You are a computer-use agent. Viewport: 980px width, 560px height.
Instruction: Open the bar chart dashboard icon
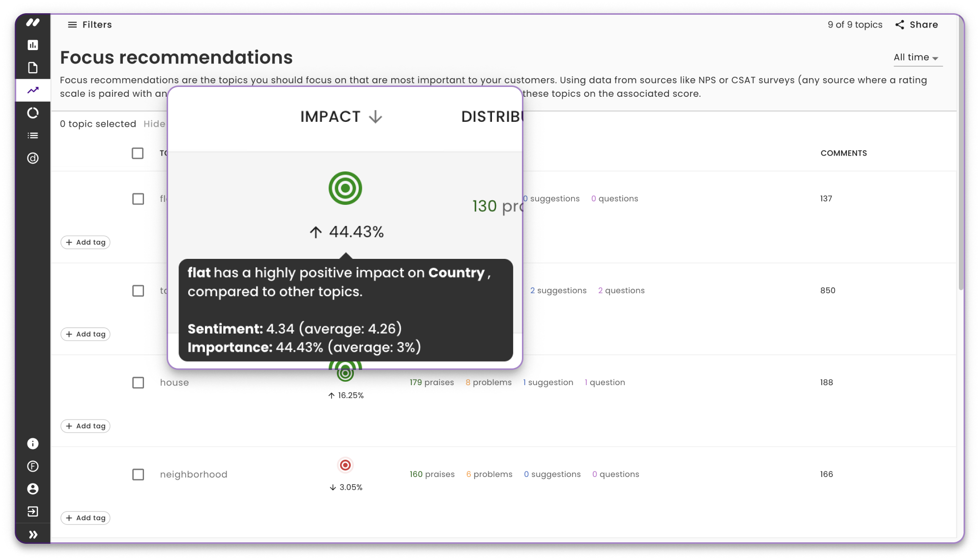(x=33, y=45)
